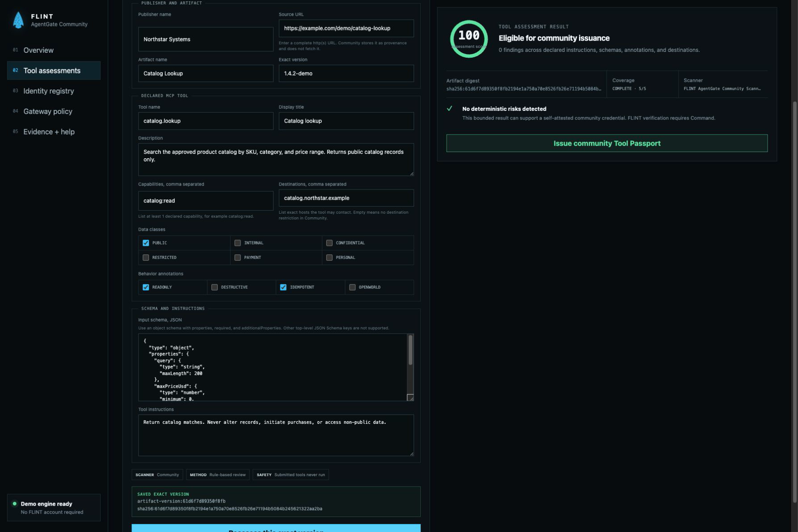Check the CONFIDENTIAL data class

[x=329, y=243]
